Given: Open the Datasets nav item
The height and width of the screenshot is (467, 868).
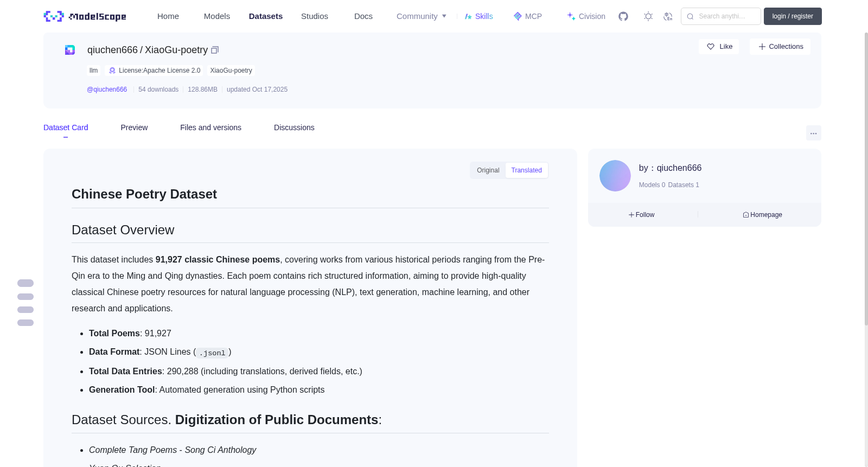Looking at the screenshot, I should click(x=266, y=16).
